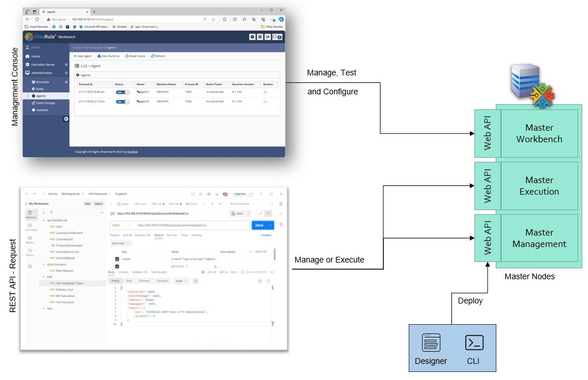Click the Help question-mark icon in FlexRule header

coord(252,37)
